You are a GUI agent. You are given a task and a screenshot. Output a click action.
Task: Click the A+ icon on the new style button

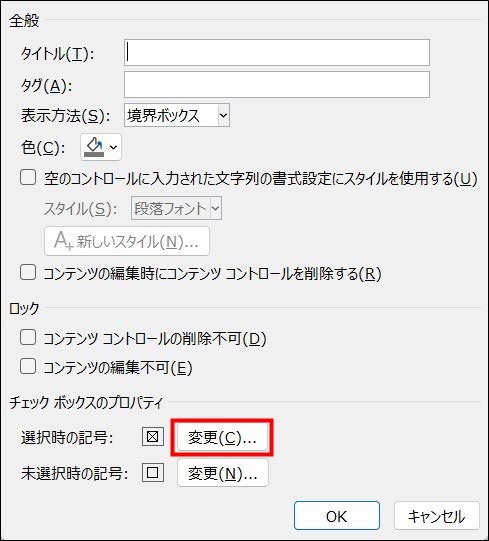point(63,240)
